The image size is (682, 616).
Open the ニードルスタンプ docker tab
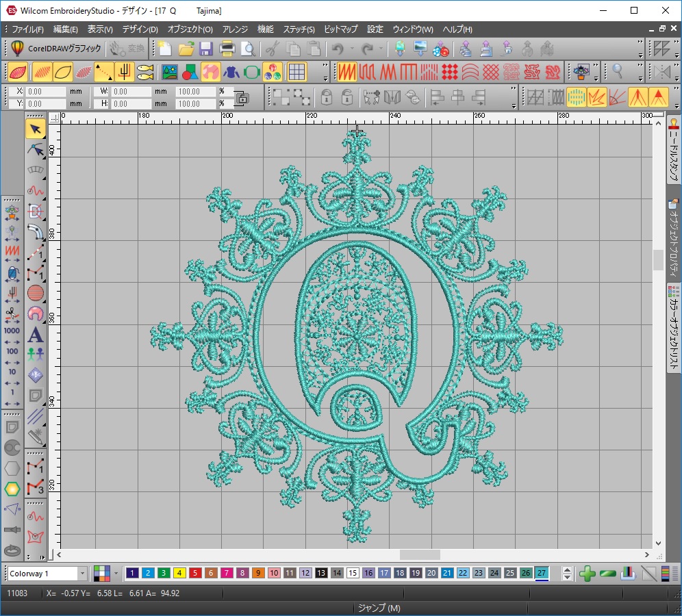point(674,151)
